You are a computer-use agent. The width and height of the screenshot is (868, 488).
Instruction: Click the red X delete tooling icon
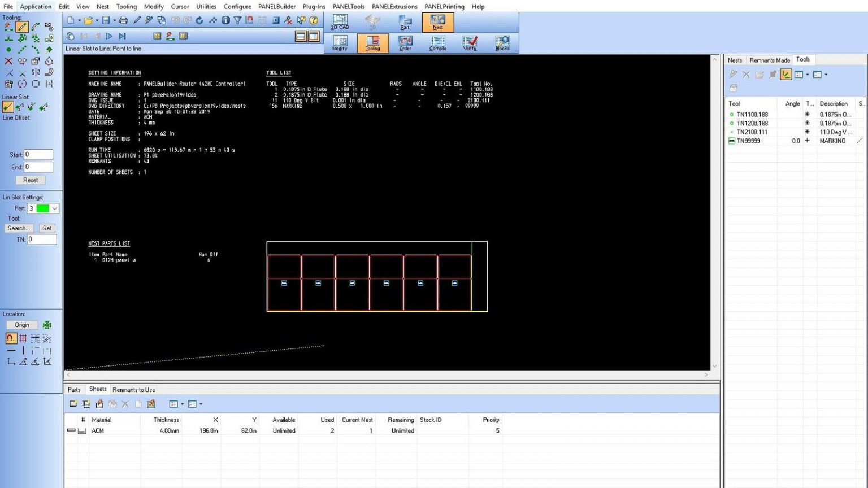[8, 60]
